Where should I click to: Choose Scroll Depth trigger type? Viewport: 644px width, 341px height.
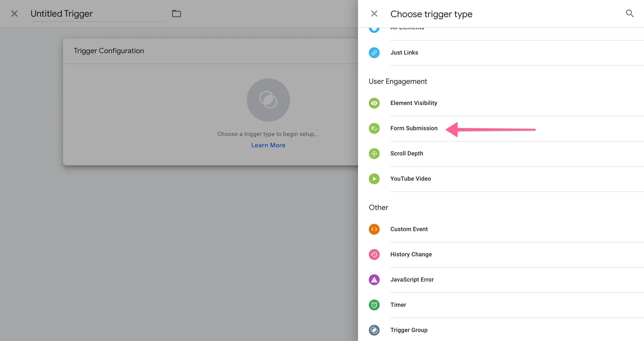(406, 154)
